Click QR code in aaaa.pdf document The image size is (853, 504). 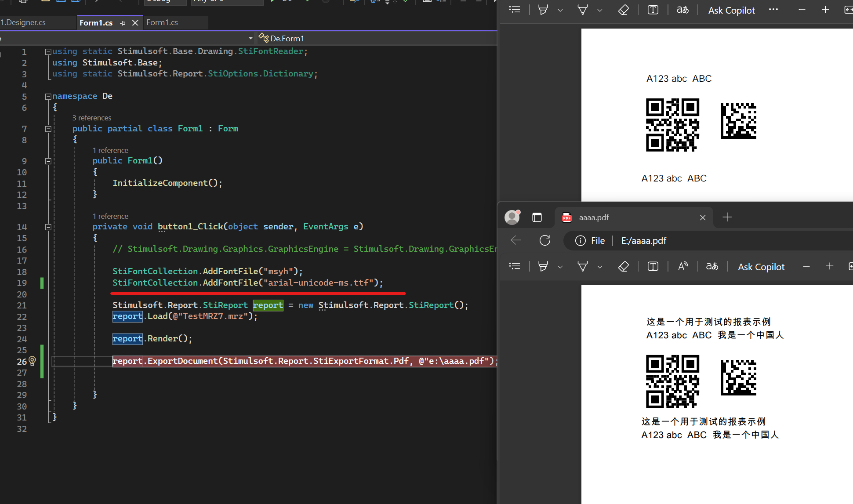point(672,381)
